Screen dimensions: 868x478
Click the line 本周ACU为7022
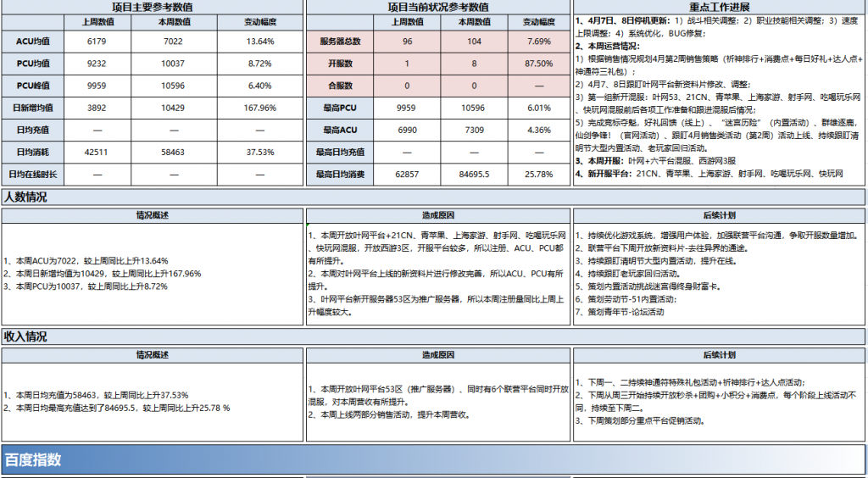point(86,260)
